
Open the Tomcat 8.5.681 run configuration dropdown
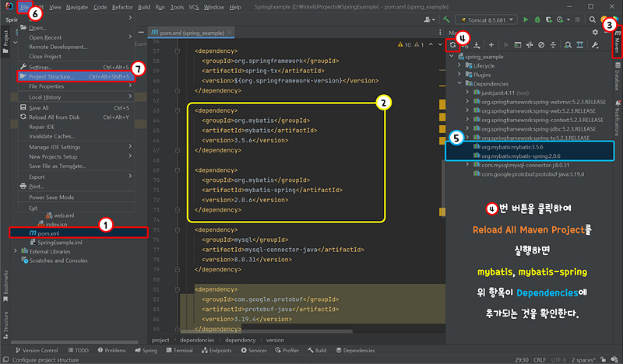487,19
